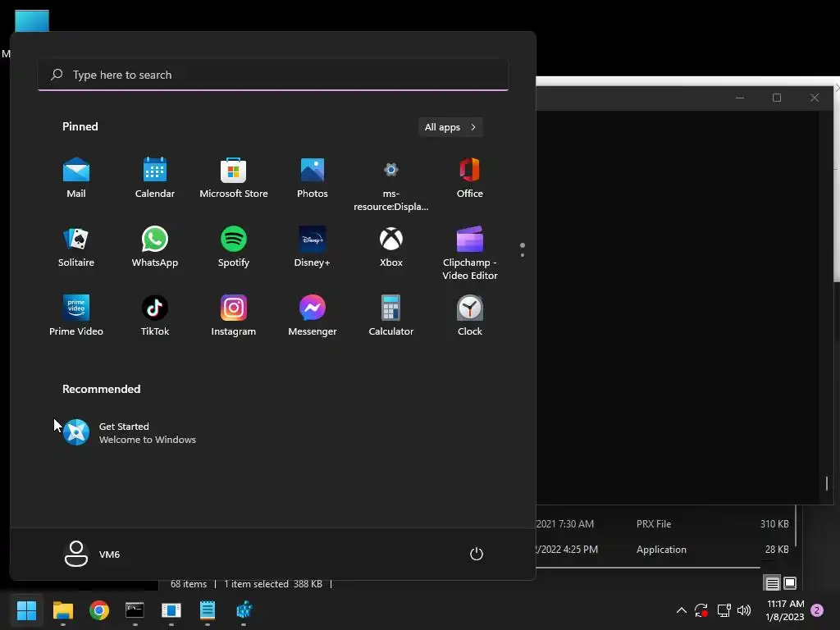The width and height of the screenshot is (840, 630).
Task: Switch Explorer to large thumbnails view
Action: coord(790,583)
